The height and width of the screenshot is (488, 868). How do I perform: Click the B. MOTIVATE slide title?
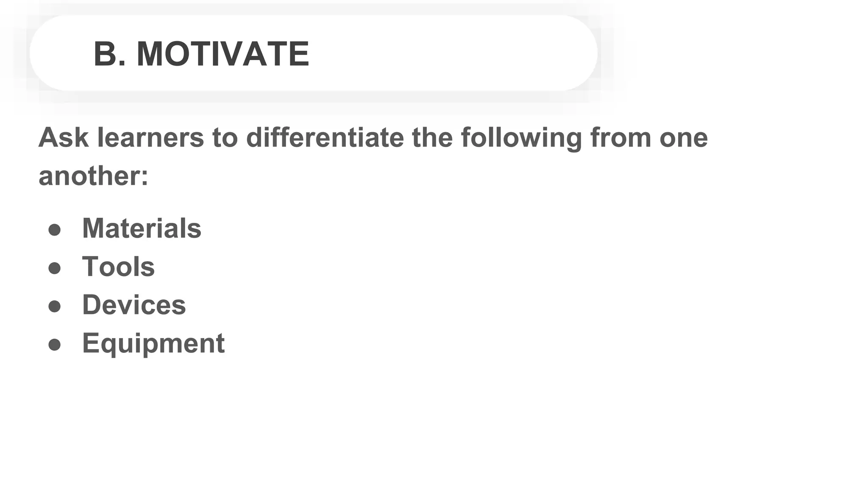tap(201, 54)
